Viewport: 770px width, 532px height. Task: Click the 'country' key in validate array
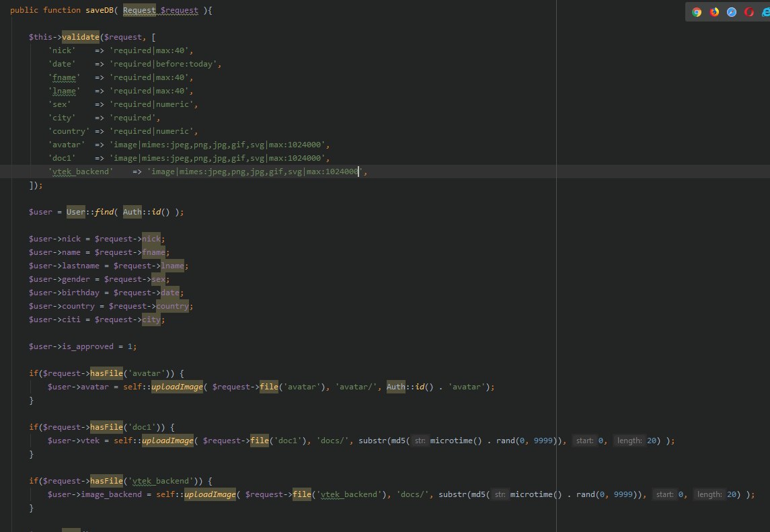point(69,131)
